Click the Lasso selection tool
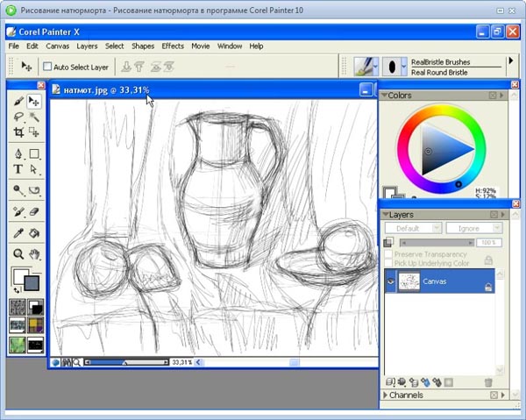526x420 pixels. [18, 117]
